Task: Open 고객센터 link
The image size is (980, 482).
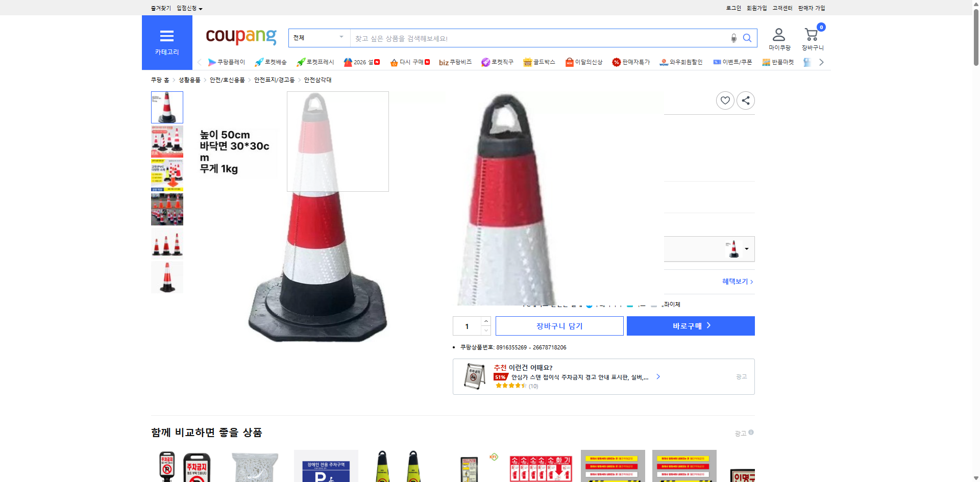Action: pos(782,8)
